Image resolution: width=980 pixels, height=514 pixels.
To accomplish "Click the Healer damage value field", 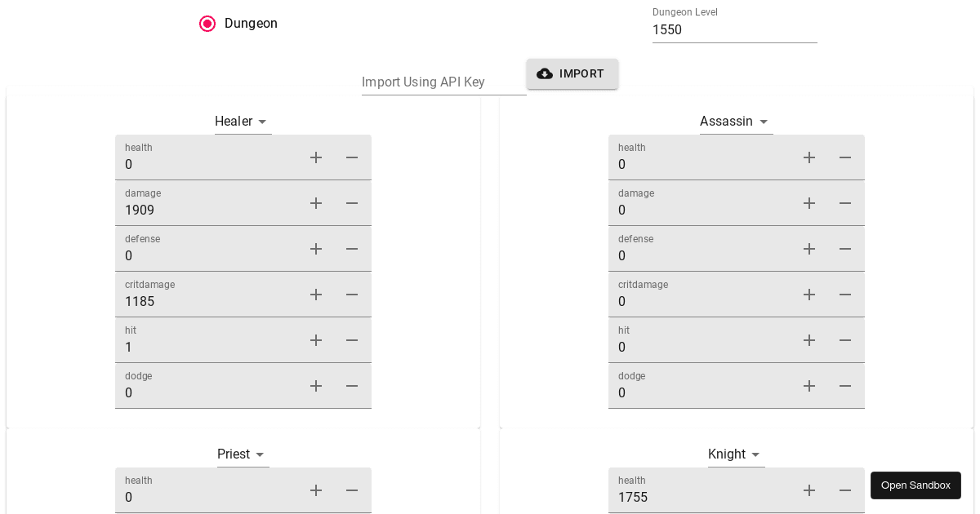I will (208, 210).
